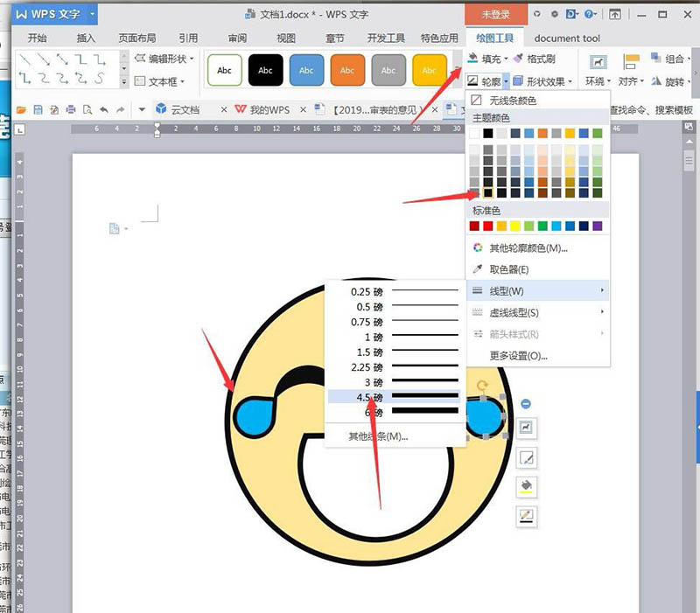Open the Shape Effects (形状效果) tool
Viewport: 700px width, 613px height.
(x=542, y=81)
